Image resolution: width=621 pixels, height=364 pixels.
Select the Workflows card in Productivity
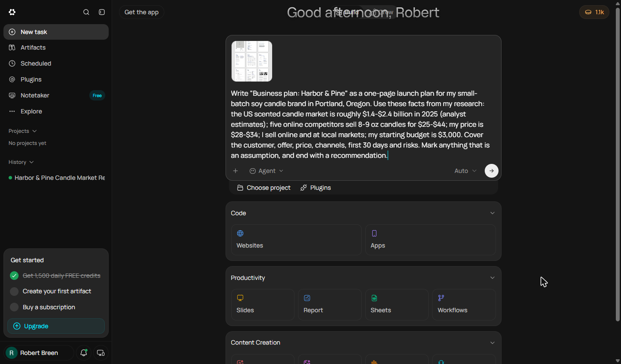[464, 304]
